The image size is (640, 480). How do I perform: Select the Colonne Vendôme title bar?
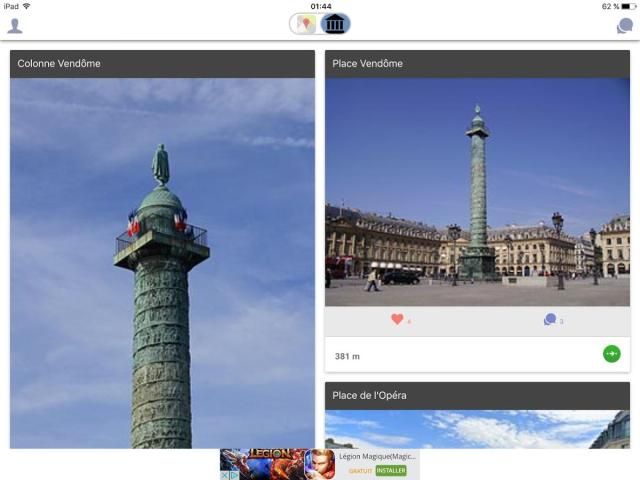click(162, 64)
